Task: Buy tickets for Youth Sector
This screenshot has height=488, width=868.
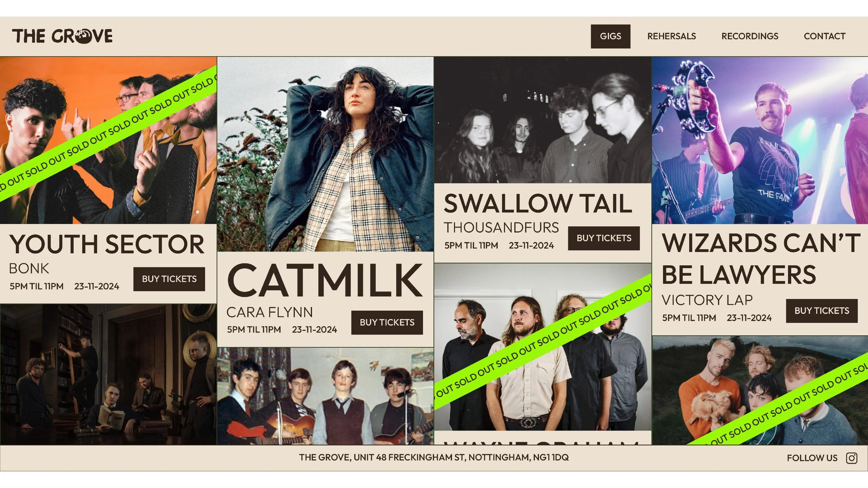Action: [169, 279]
